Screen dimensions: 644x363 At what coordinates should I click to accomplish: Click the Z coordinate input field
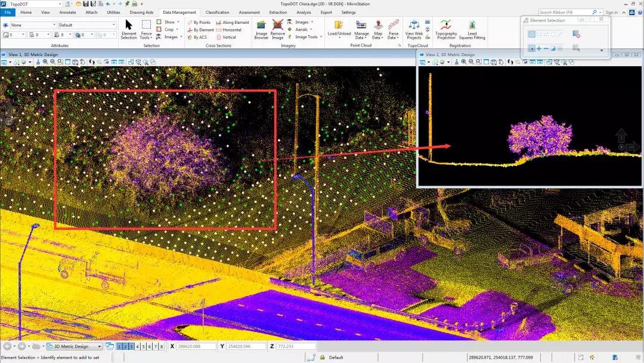(x=296, y=346)
